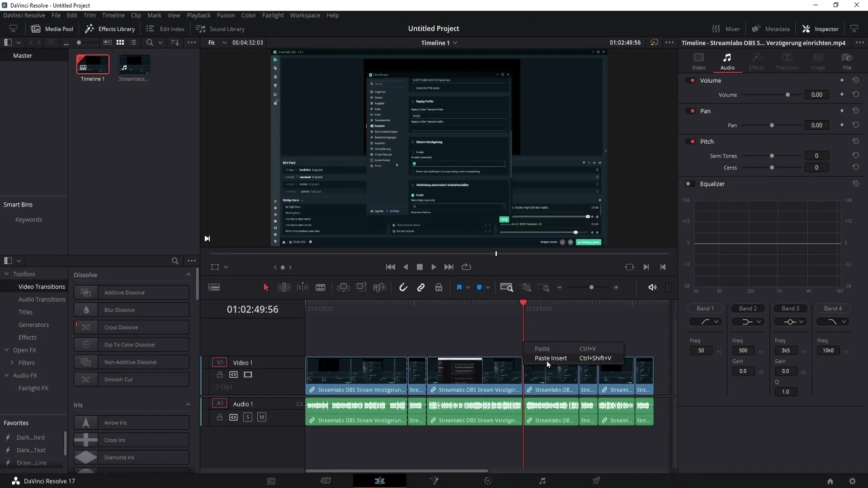The height and width of the screenshot is (488, 868).
Task: Select Paste Insert from context menu
Action: click(x=550, y=358)
